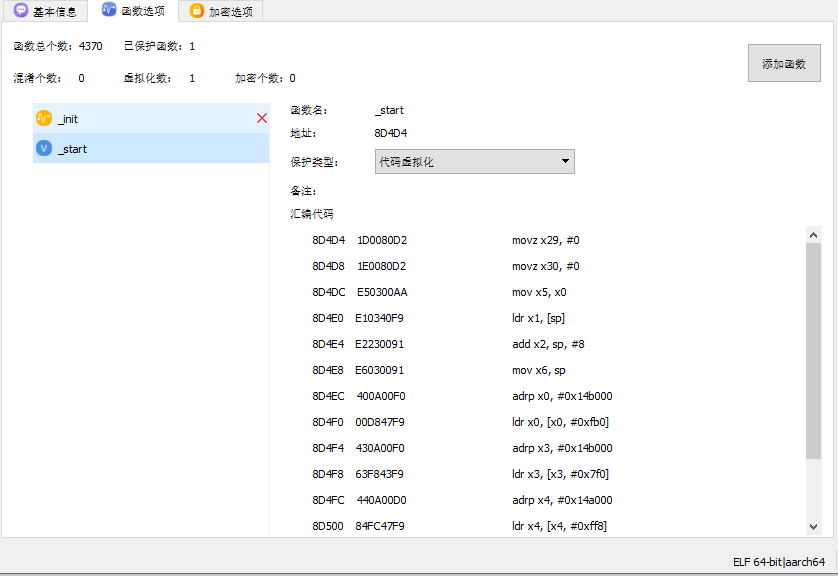
Task: Click the mov x5, x0 instruction
Action: coord(539,292)
